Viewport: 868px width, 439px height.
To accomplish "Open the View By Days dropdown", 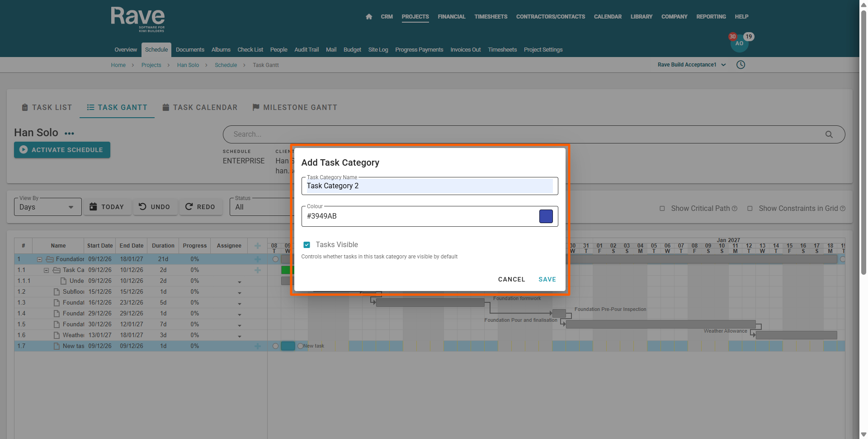I will 47,207.
